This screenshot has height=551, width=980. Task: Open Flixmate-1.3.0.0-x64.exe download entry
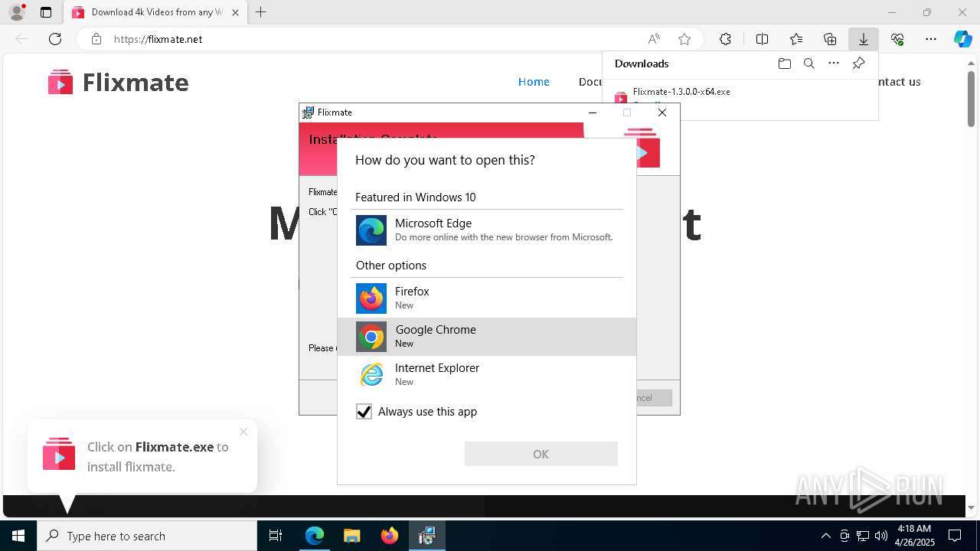[681, 92]
